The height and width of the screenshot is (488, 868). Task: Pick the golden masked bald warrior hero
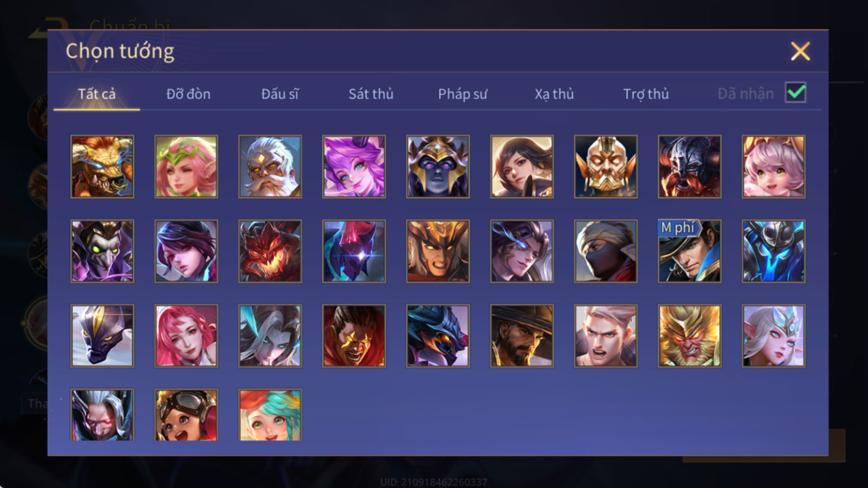[x=606, y=166]
